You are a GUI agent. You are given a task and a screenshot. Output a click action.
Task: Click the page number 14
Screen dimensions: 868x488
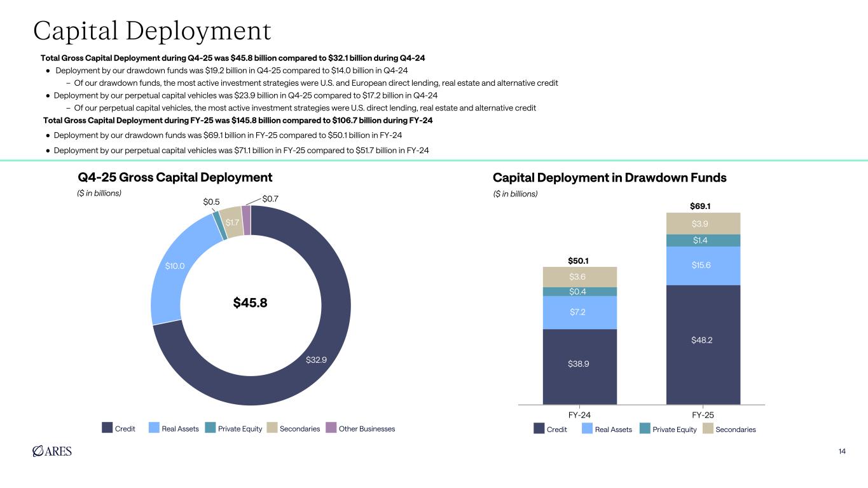pyautogui.click(x=842, y=451)
